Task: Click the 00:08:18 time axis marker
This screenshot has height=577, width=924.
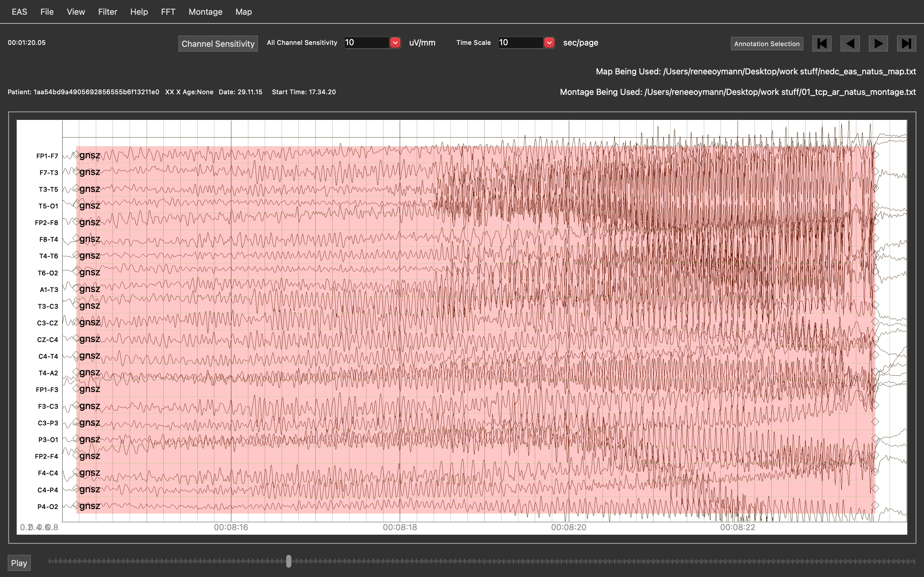Action: pyautogui.click(x=400, y=527)
